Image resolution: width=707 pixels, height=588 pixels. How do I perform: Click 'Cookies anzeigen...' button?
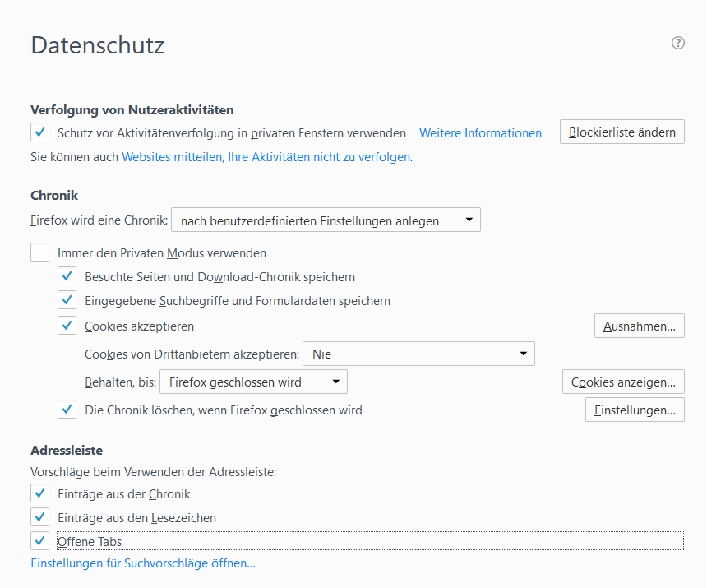[623, 382]
